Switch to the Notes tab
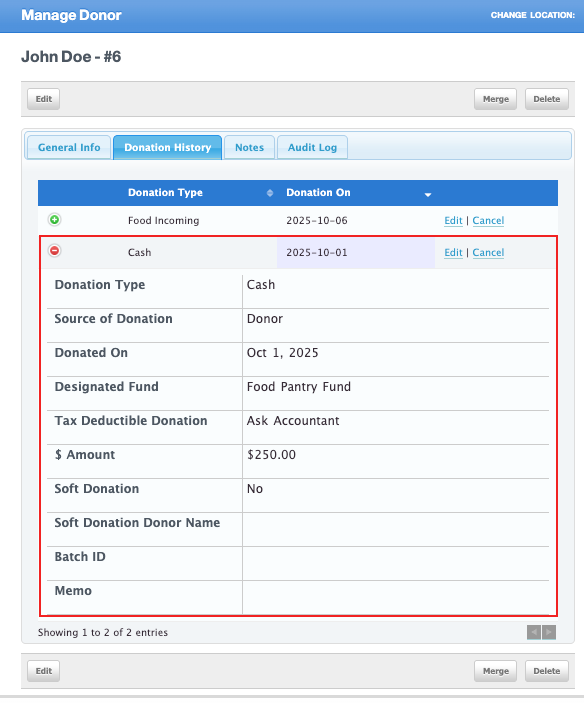 (x=249, y=148)
